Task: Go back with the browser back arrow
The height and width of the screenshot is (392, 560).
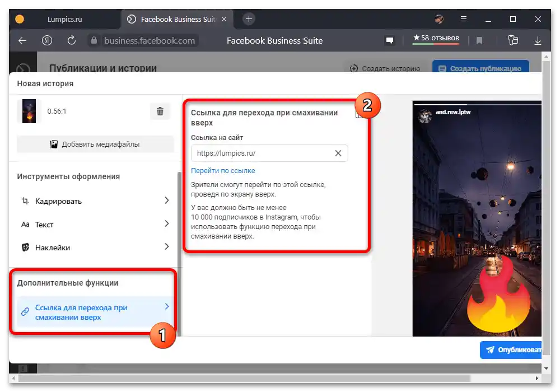Action: click(x=22, y=41)
